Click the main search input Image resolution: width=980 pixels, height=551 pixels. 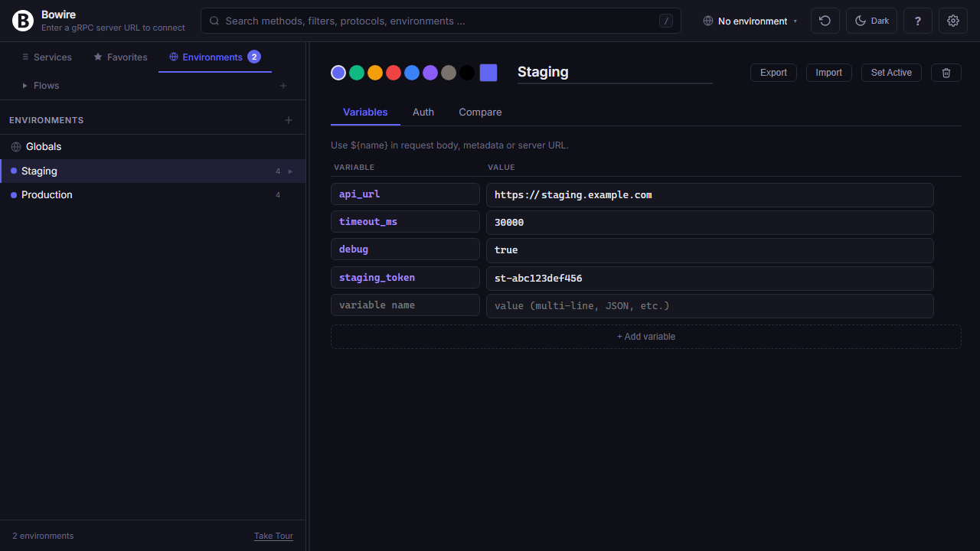click(x=441, y=21)
